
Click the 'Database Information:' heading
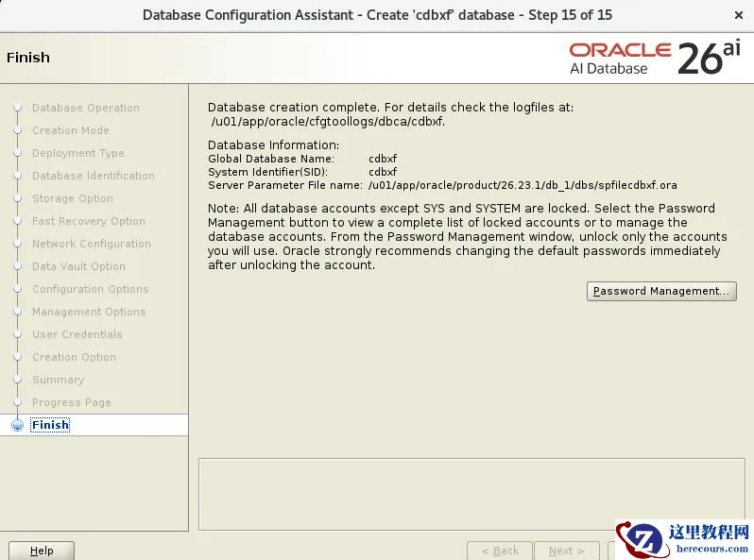point(274,145)
